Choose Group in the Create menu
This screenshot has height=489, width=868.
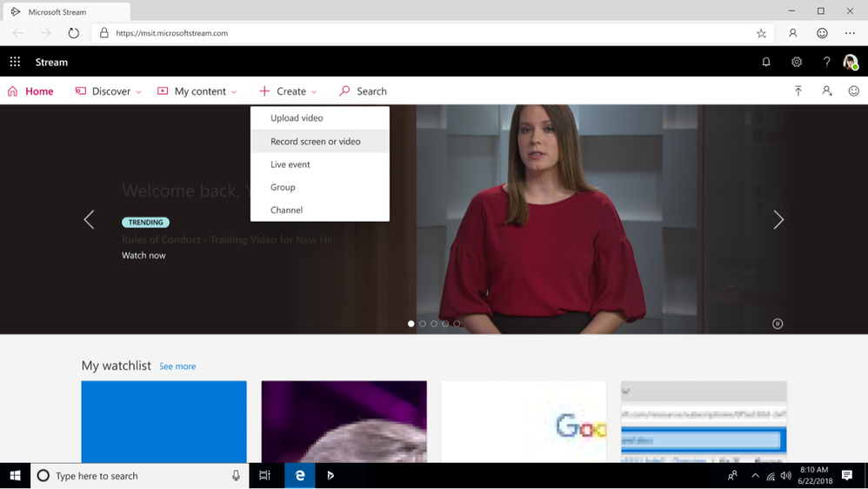tap(320, 187)
